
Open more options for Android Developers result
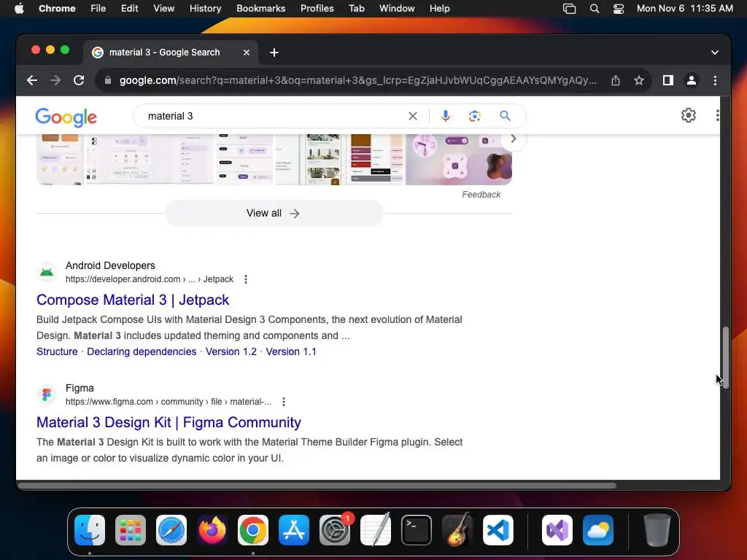click(x=246, y=279)
